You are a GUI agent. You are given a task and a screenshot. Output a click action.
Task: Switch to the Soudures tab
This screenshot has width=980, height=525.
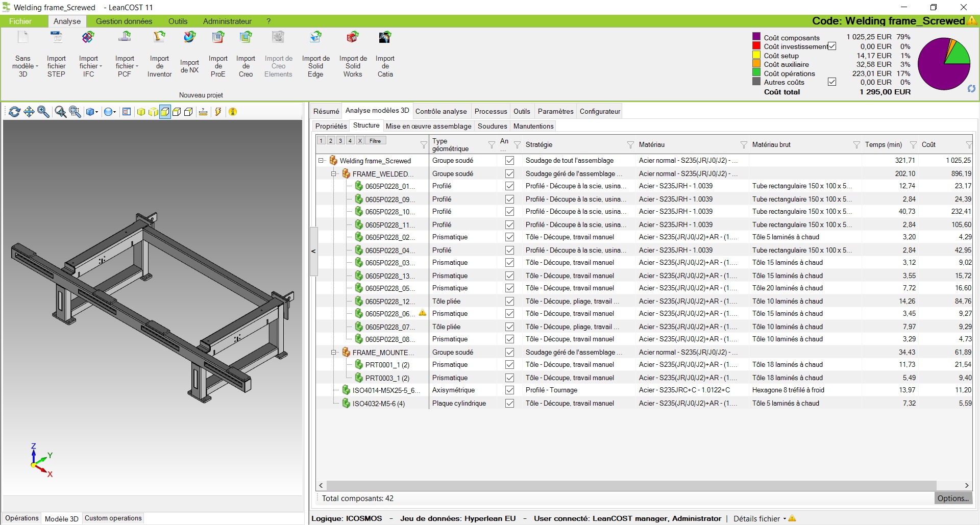492,126
